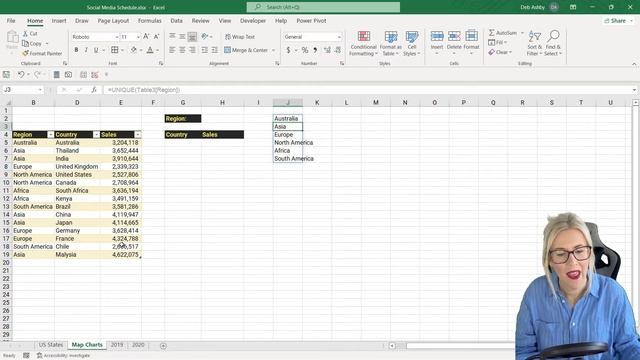Click the Bold formatting button

76,50
